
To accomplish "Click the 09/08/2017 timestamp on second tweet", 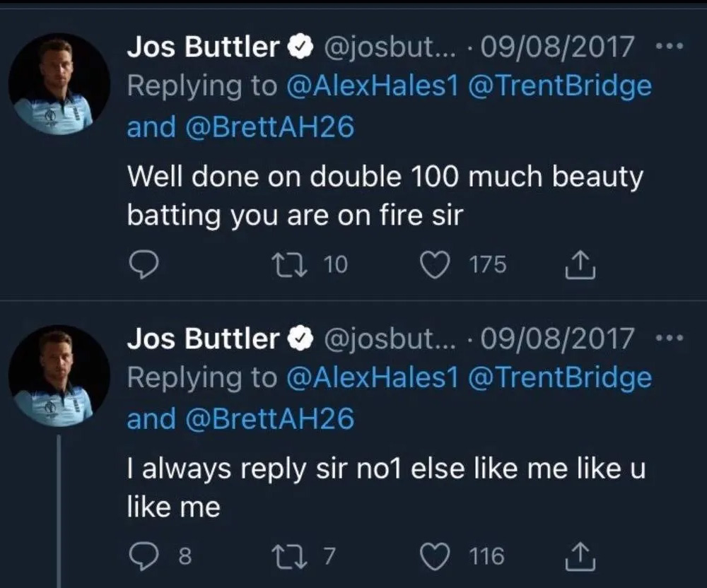I will [557, 339].
